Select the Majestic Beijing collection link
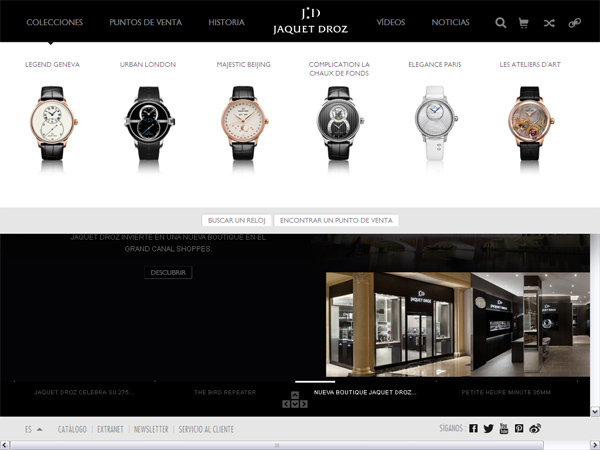 pyautogui.click(x=243, y=64)
